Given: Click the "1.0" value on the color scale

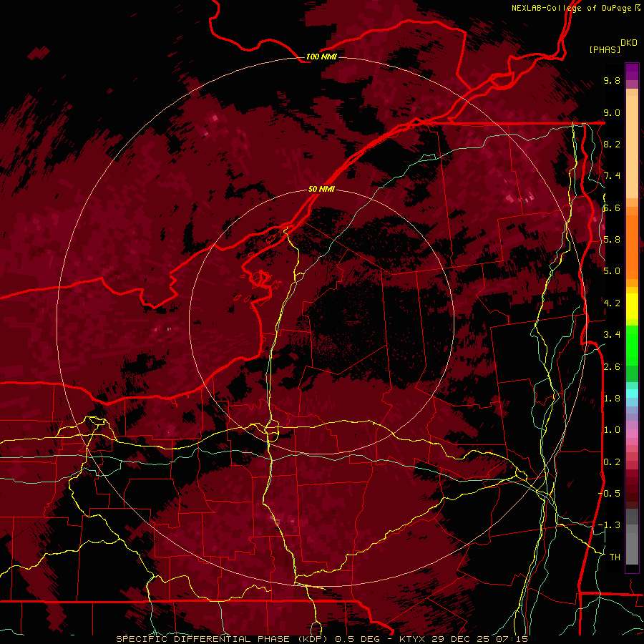Looking at the screenshot, I should click(x=612, y=430).
